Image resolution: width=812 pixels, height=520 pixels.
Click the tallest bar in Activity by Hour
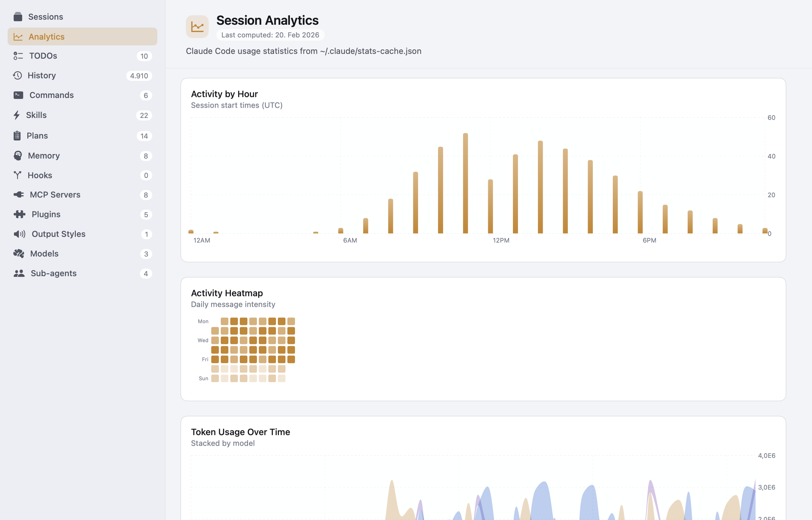point(465,182)
